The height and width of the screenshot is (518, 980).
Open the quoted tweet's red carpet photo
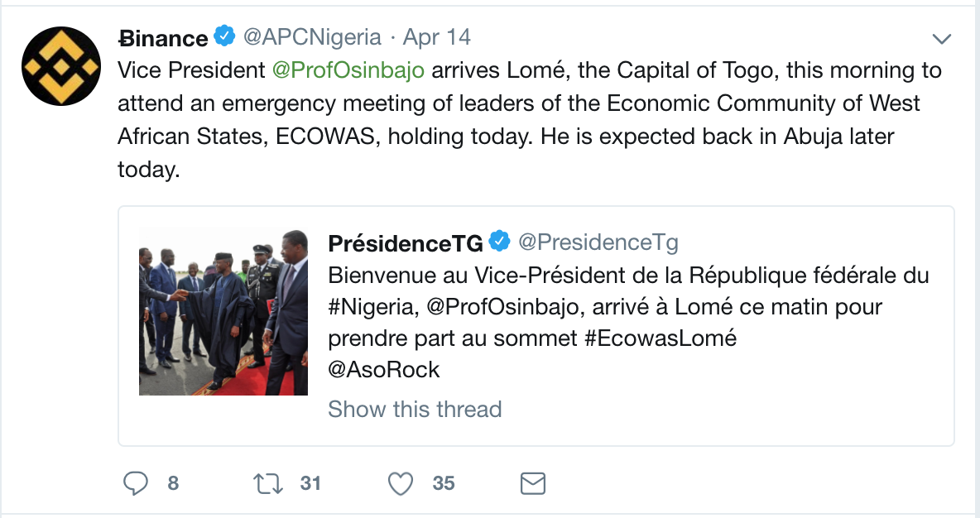(x=223, y=312)
